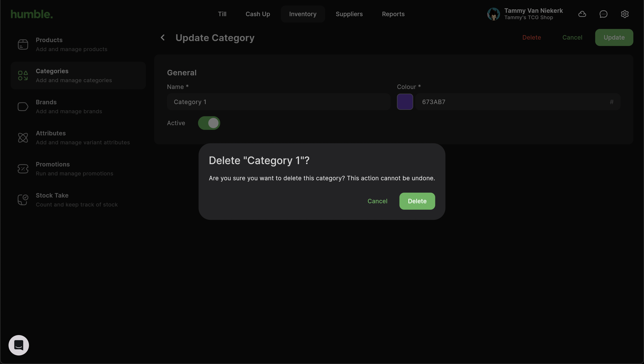Confirm with the green Delete button
This screenshot has width=644, height=364.
[x=417, y=201]
